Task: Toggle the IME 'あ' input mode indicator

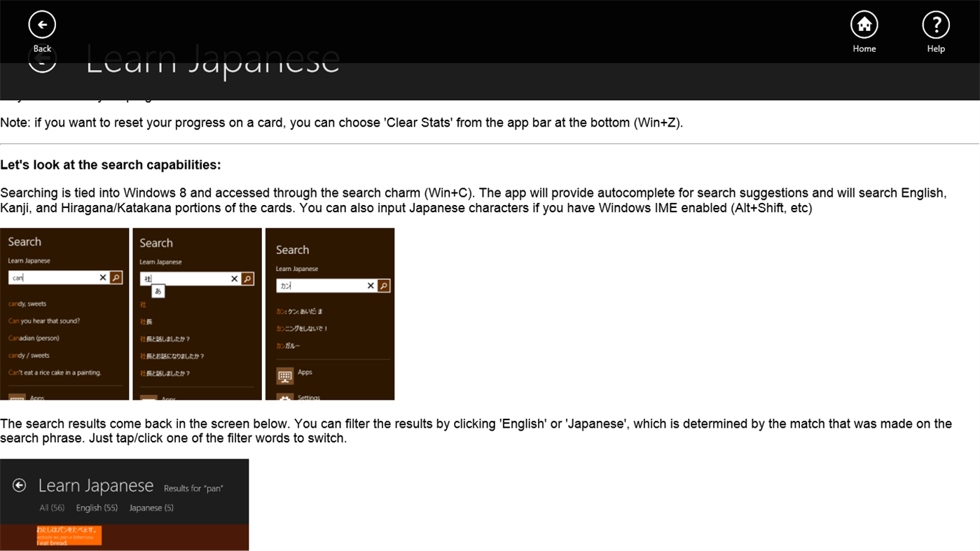Action: click(x=157, y=291)
